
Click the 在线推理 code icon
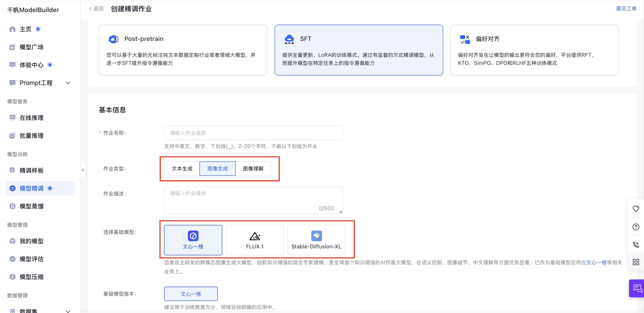[12, 118]
